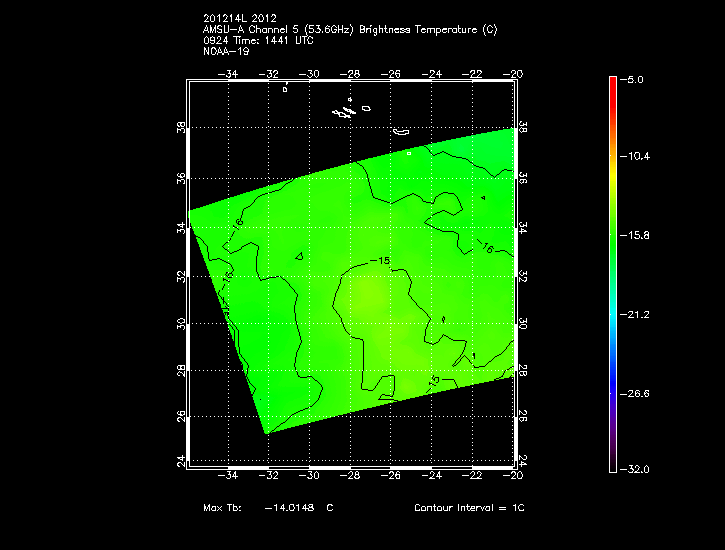Click the Contour Interval = 1C text
Image resolution: width=725 pixels, height=550 pixels.
[469, 508]
